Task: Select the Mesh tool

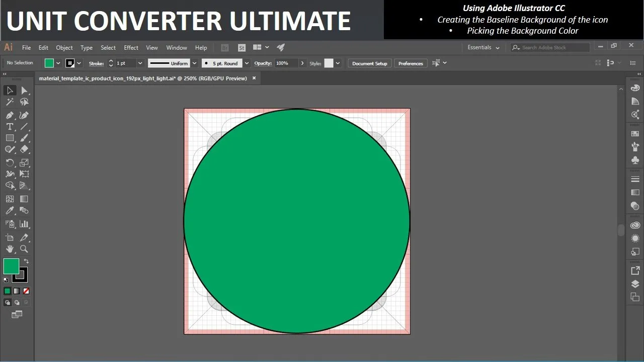Action: [10, 199]
